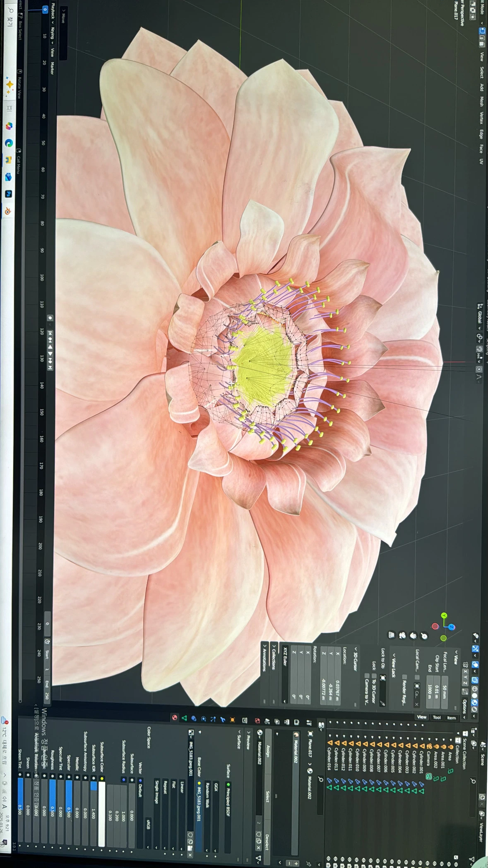This screenshot has width=488, height=868.
Task: Open the Edge menu
Action: click(481, 134)
